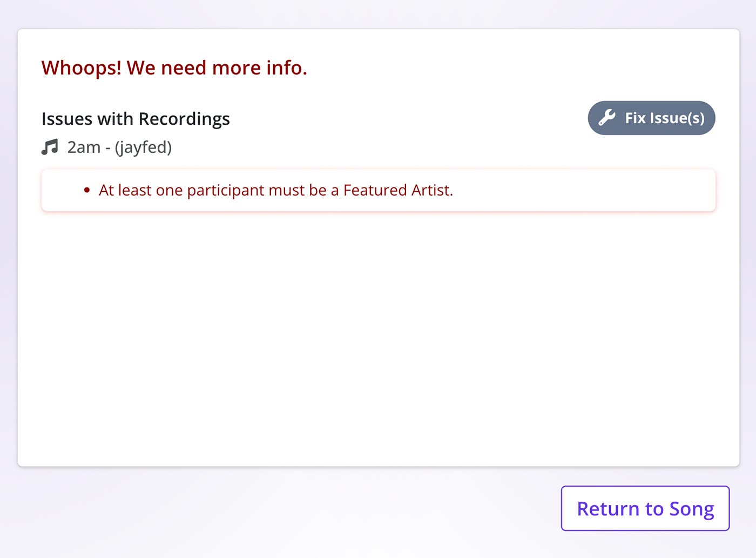Viewport: 756px width, 558px height.
Task: Click empty white area of the issues panel
Action: tap(378, 335)
